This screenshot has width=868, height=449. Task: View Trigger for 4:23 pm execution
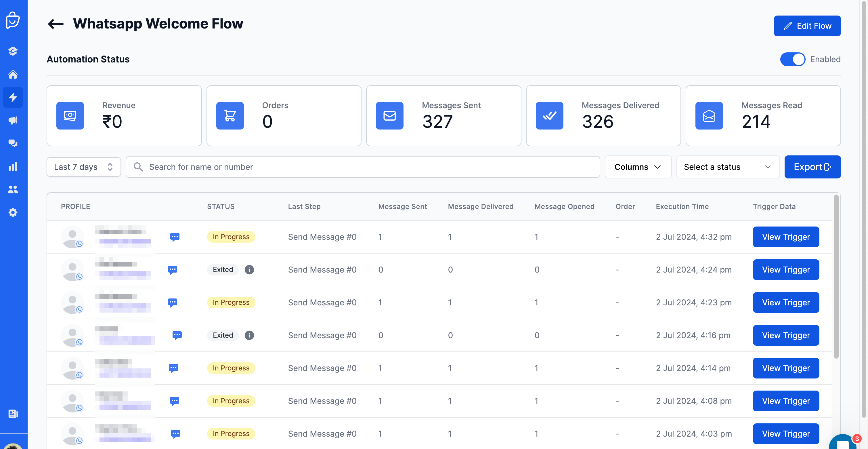[x=786, y=302]
